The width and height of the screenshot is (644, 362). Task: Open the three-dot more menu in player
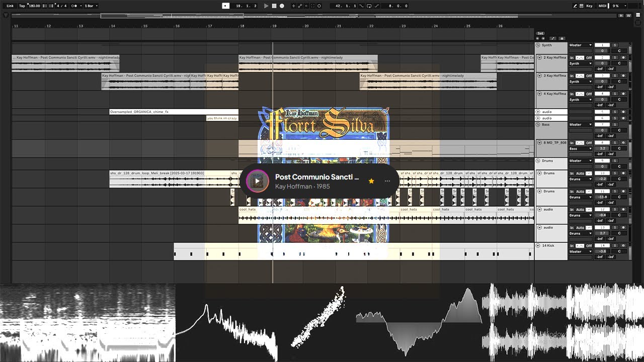(x=387, y=181)
